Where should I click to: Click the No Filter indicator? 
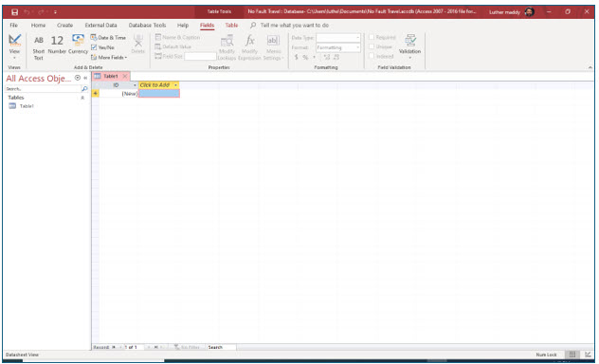(x=188, y=347)
